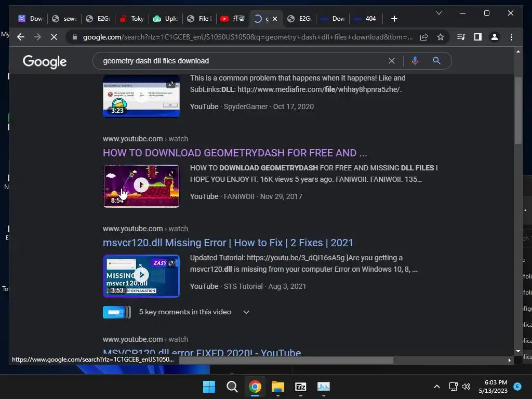
Task: View site information lock icon
Action: pyautogui.click(x=75, y=37)
